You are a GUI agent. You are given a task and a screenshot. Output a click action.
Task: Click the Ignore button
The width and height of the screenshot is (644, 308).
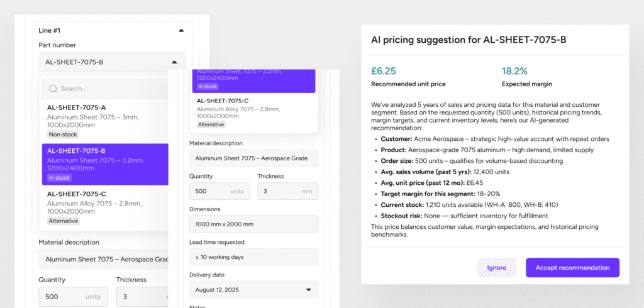pos(497,268)
